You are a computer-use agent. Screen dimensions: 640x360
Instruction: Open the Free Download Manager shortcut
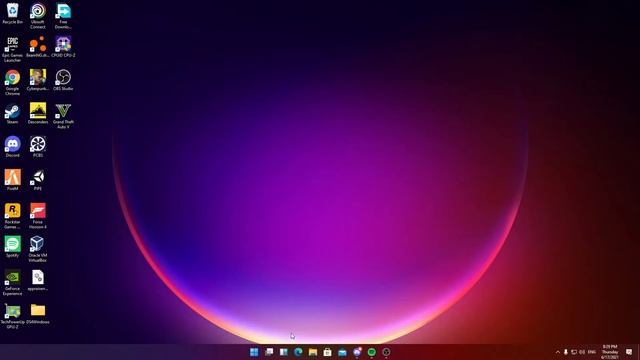pos(63,16)
